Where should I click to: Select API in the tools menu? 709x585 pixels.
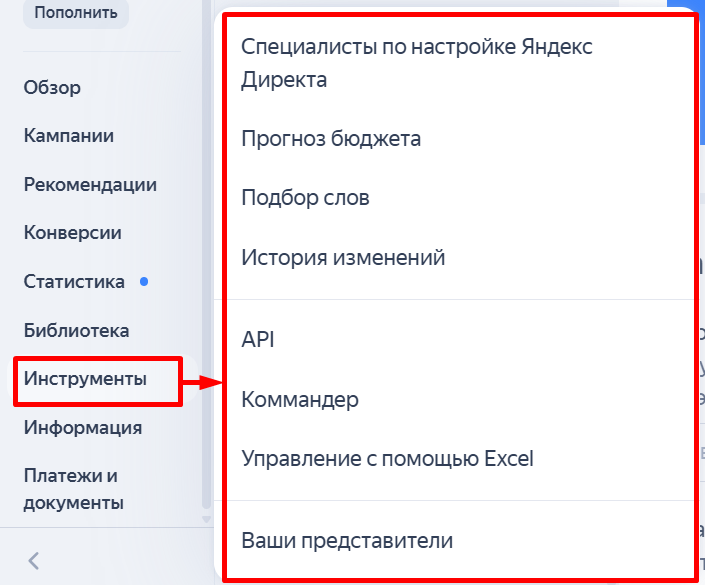(258, 339)
